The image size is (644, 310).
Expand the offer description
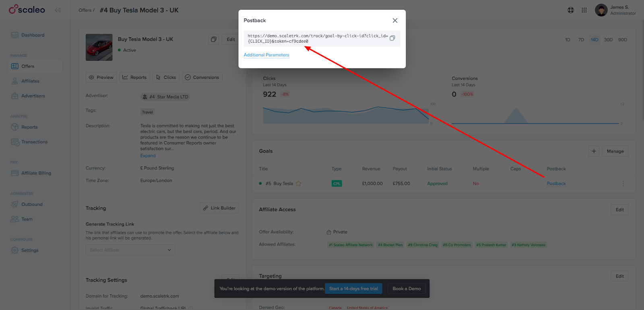click(x=148, y=155)
